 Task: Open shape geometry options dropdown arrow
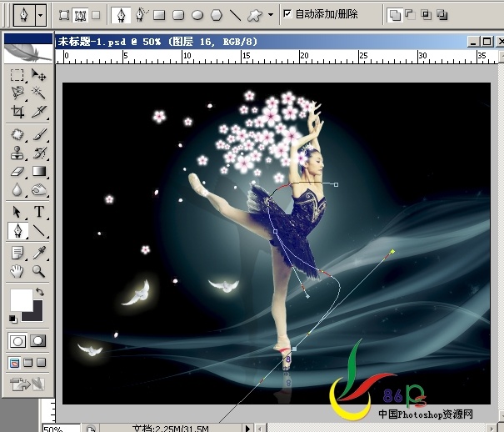pos(271,14)
